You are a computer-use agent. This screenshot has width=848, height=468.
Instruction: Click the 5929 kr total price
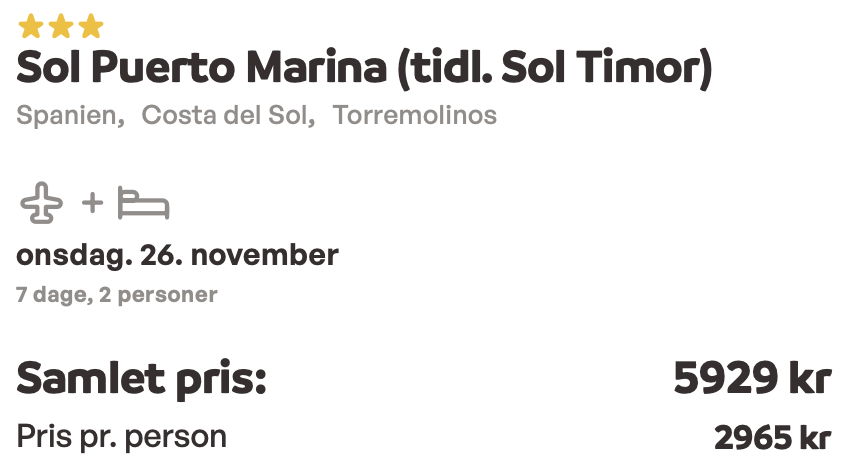752,378
